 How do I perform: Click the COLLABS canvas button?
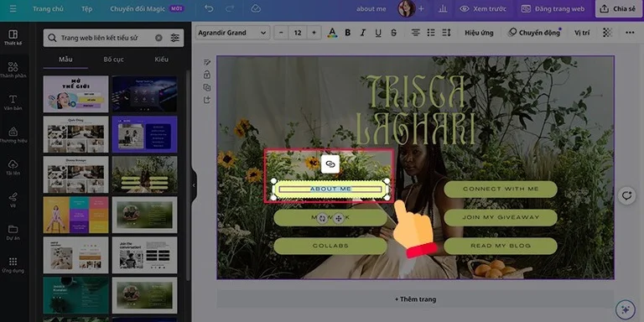click(x=330, y=246)
